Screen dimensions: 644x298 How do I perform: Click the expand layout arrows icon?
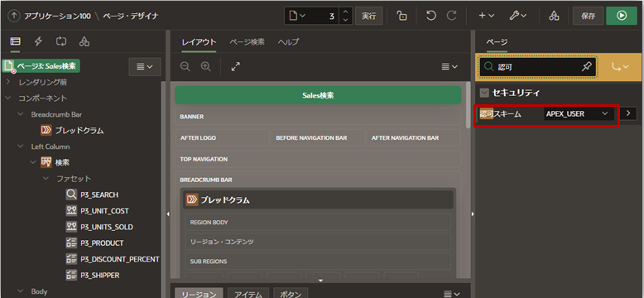(x=235, y=66)
